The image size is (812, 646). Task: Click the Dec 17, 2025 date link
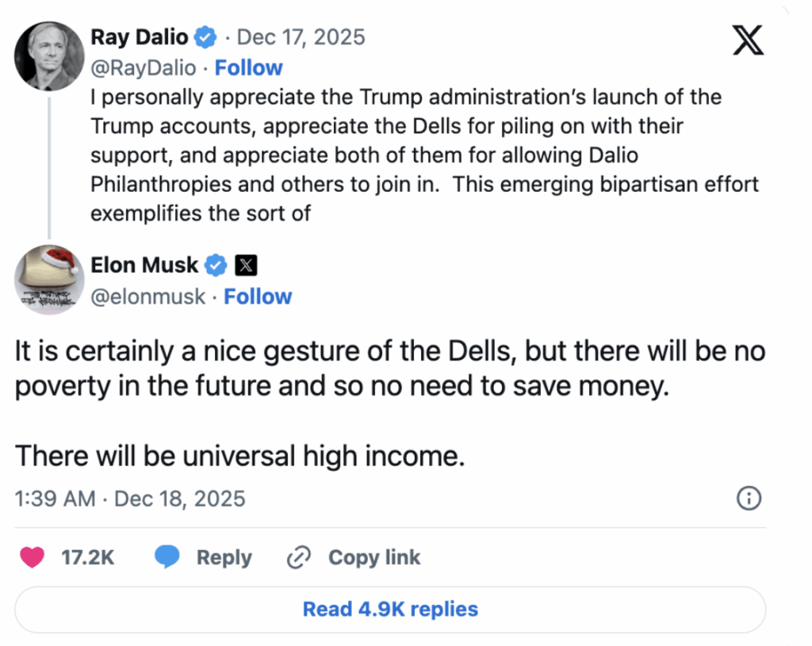301,36
